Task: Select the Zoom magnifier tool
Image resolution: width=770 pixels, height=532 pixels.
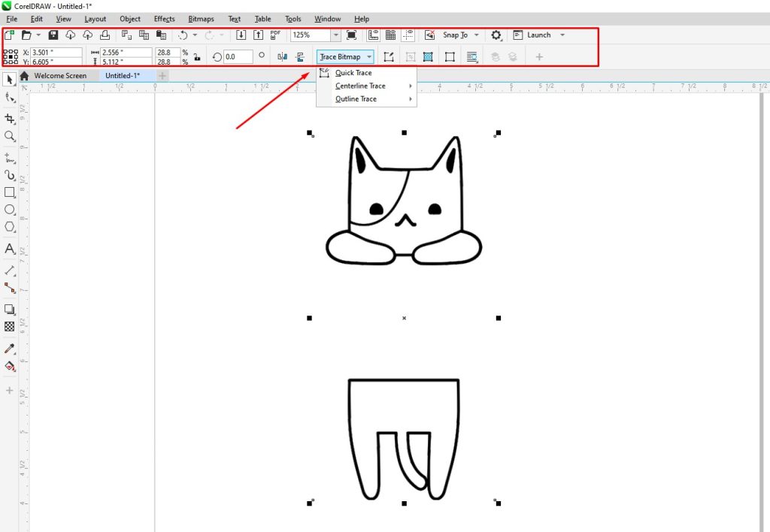Action: (9, 136)
